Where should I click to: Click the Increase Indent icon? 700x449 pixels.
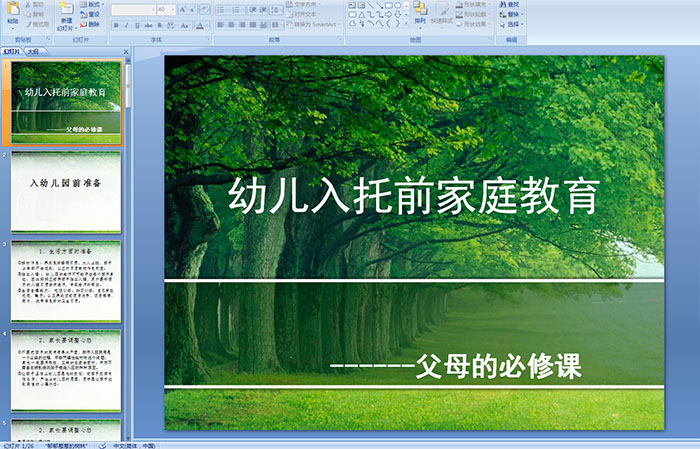263,9
